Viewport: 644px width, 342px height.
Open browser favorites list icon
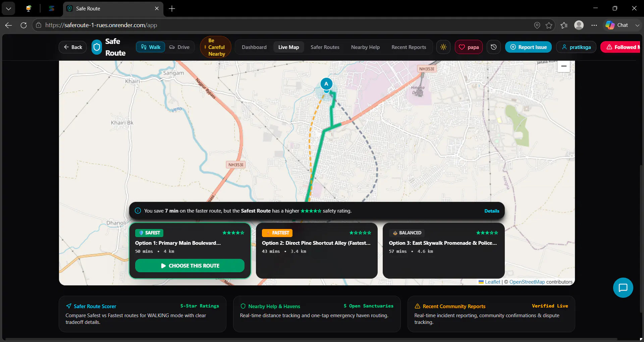point(564,25)
